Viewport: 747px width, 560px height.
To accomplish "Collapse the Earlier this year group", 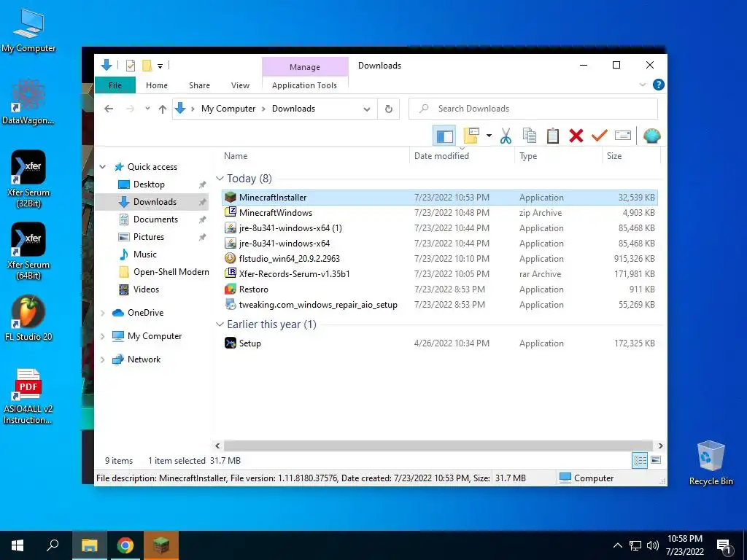I will point(220,324).
